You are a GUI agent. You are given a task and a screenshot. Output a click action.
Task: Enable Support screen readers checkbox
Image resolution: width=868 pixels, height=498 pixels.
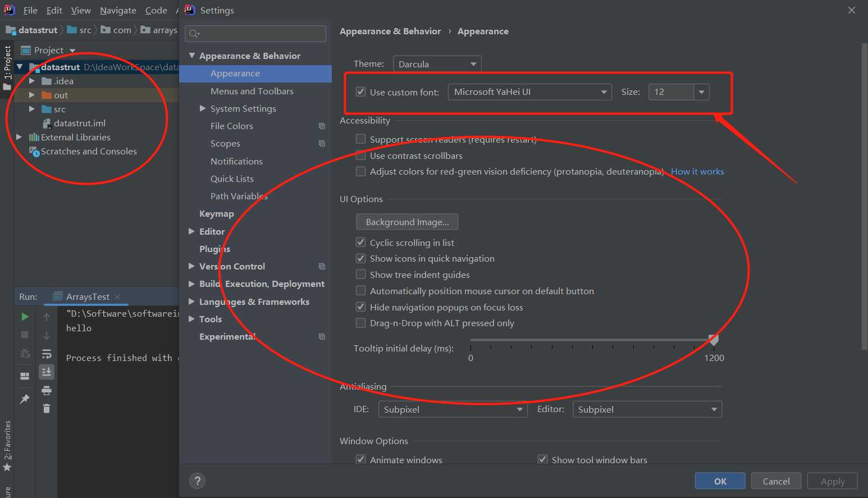[x=361, y=139]
